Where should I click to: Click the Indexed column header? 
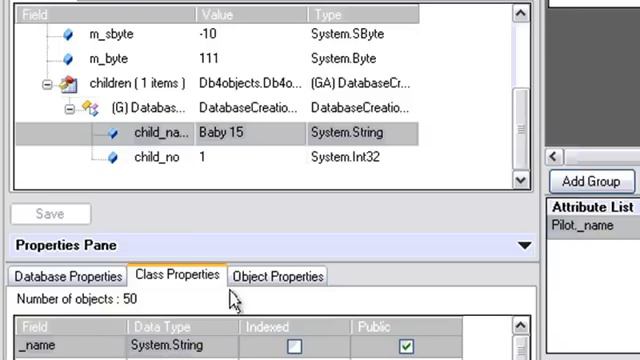(294, 327)
